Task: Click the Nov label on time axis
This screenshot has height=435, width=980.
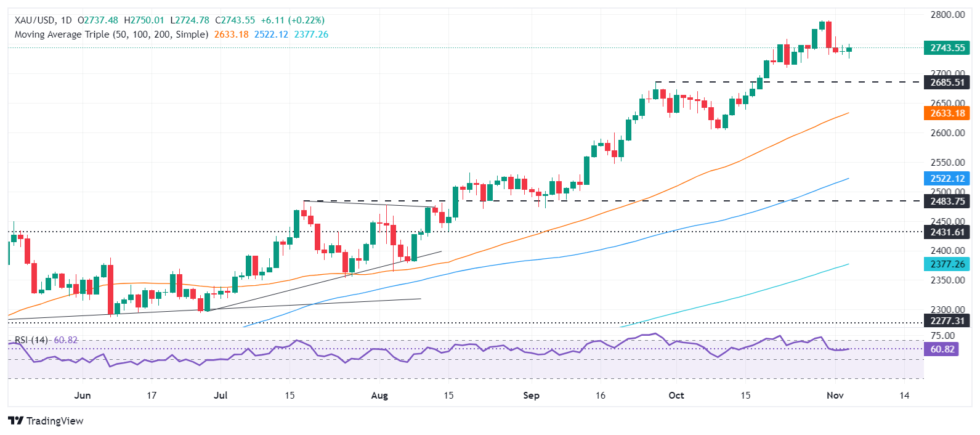Action: (835, 396)
